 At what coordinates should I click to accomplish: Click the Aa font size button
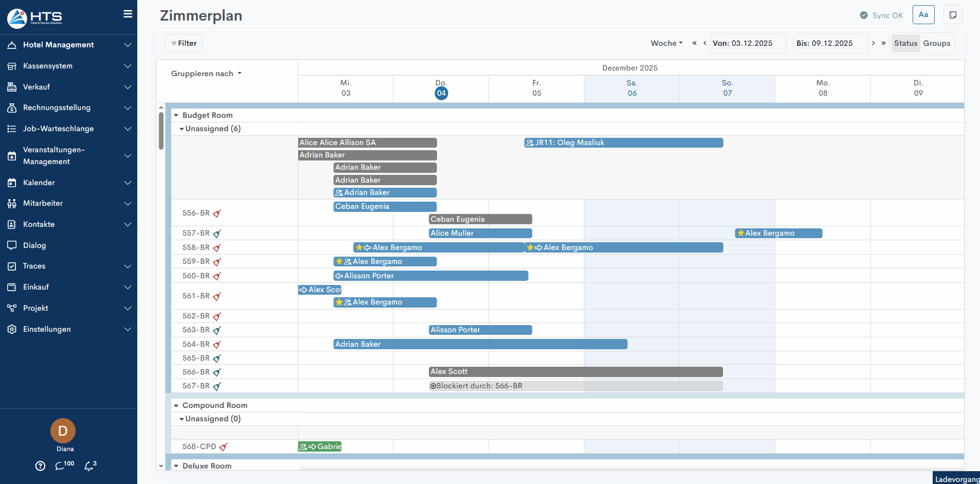pyautogui.click(x=923, y=15)
